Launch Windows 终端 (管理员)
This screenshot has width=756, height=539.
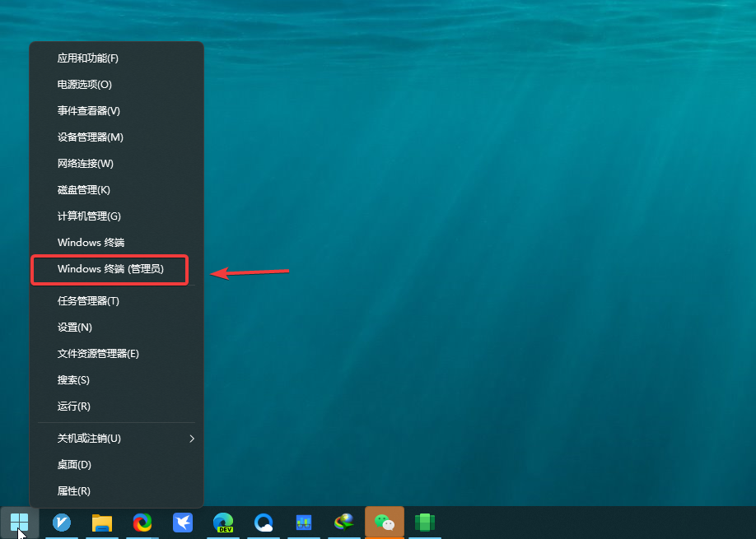coord(117,269)
